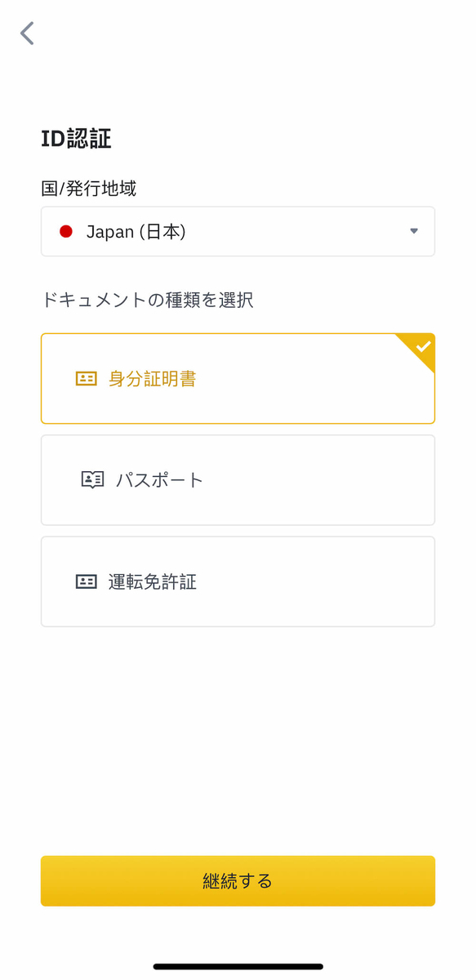Click the 身分証明書 label text
Image resolution: width=476 pixels, height=980 pixels.
point(153,379)
